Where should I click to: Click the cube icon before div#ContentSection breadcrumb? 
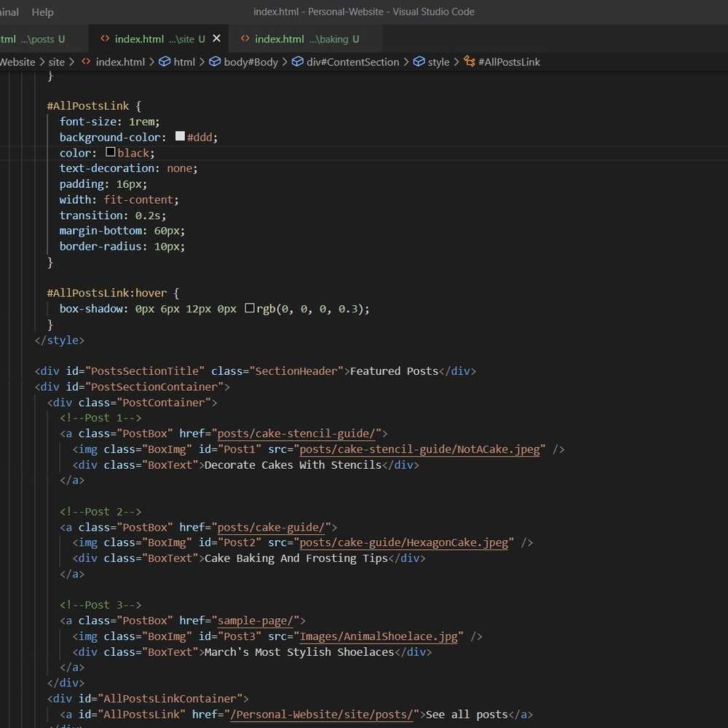(297, 62)
